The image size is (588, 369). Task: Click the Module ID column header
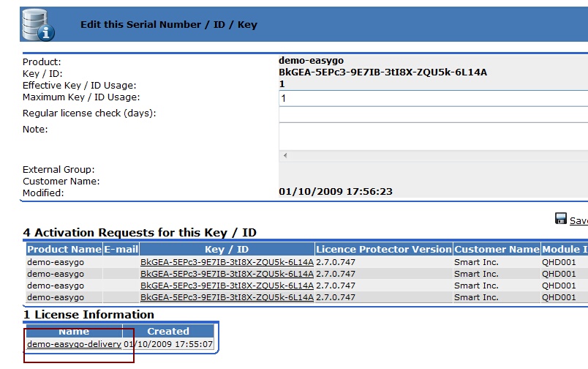(x=565, y=250)
